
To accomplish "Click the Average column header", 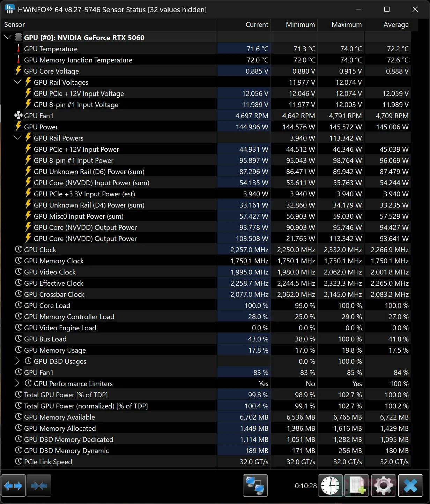I will click(388, 24).
